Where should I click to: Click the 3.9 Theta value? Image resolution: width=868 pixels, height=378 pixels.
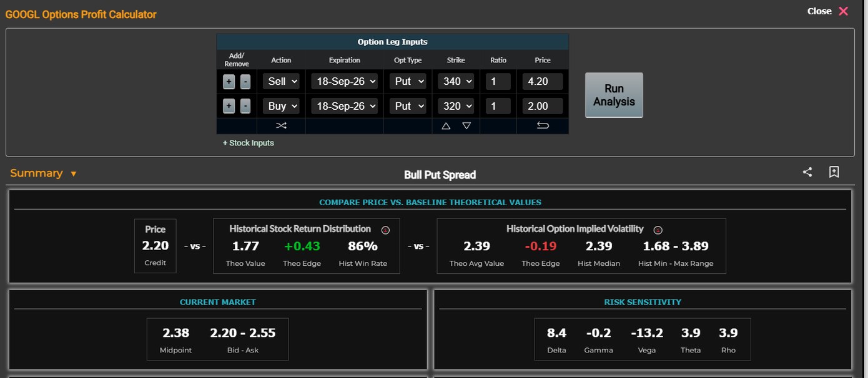pyautogui.click(x=691, y=333)
